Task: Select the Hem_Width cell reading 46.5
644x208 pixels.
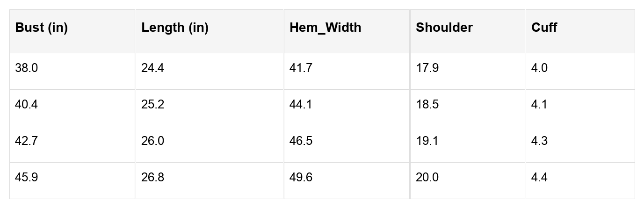Action: tap(301, 141)
